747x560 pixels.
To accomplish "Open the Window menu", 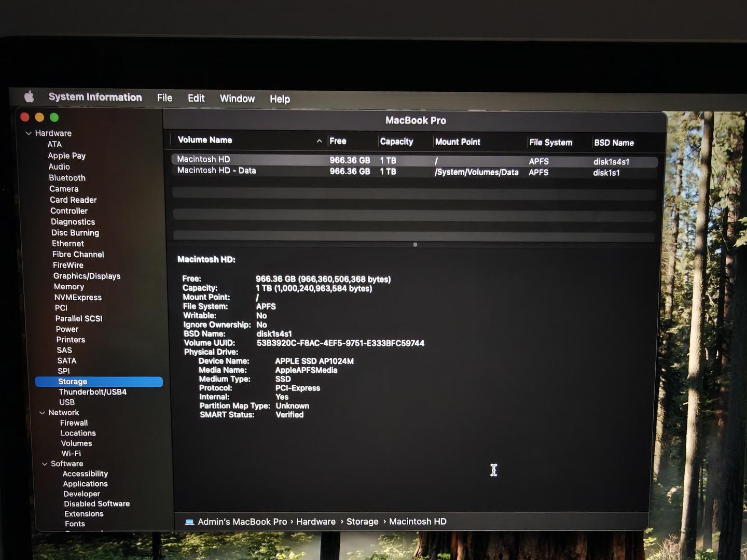I will click(x=237, y=99).
